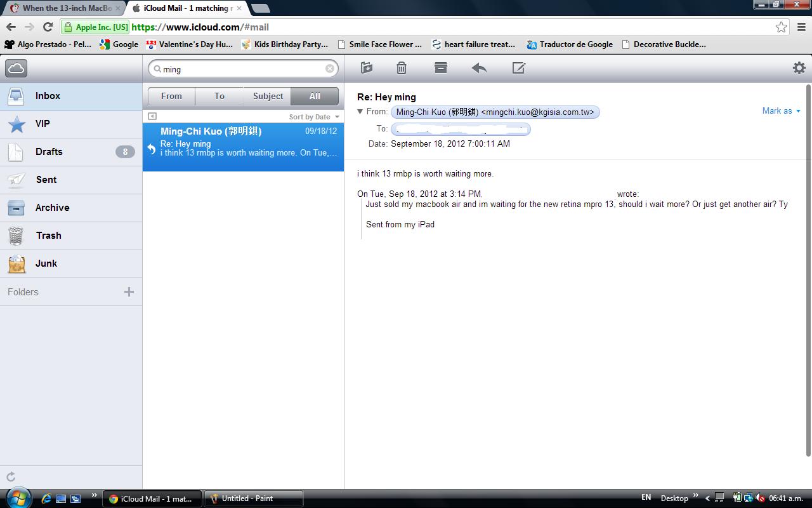Open 'Decorative Buckle...' bookmark

(x=664, y=44)
